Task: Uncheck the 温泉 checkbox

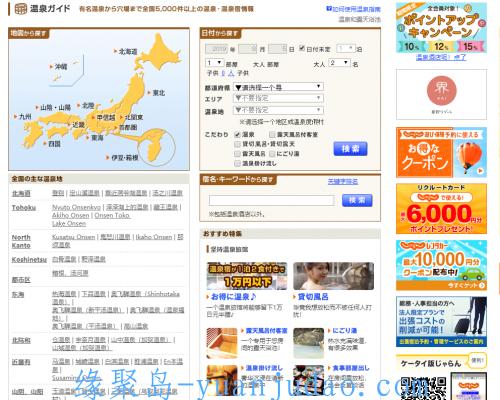Action: (x=237, y=135)
